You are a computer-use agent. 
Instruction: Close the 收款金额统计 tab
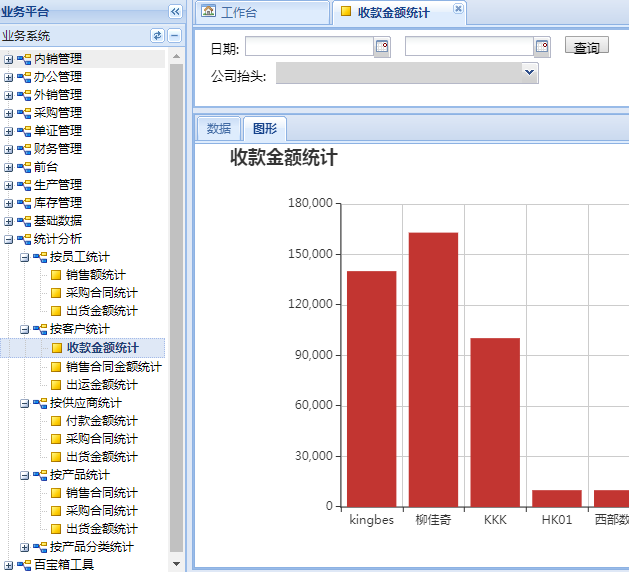click(x=458, y=9)
